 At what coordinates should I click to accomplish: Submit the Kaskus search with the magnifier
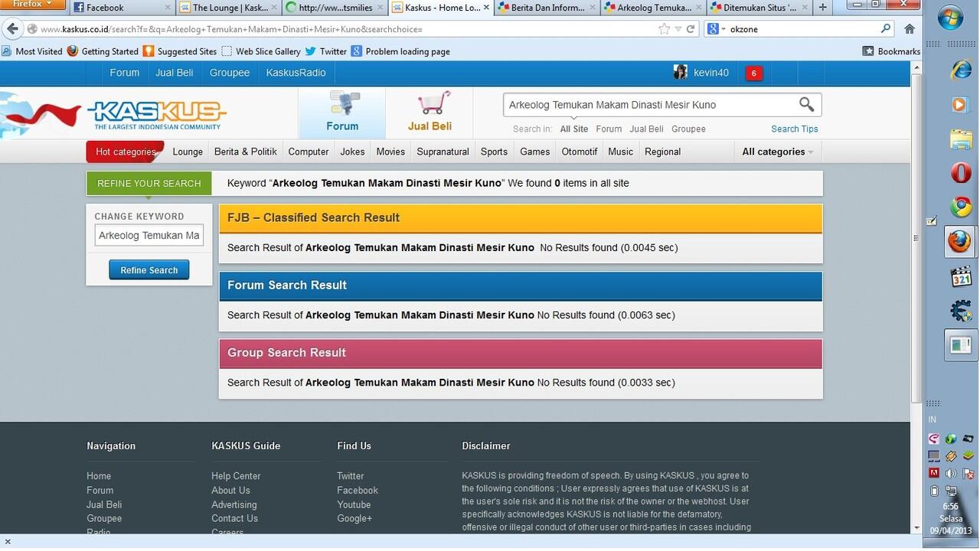[x=806, y=104]
